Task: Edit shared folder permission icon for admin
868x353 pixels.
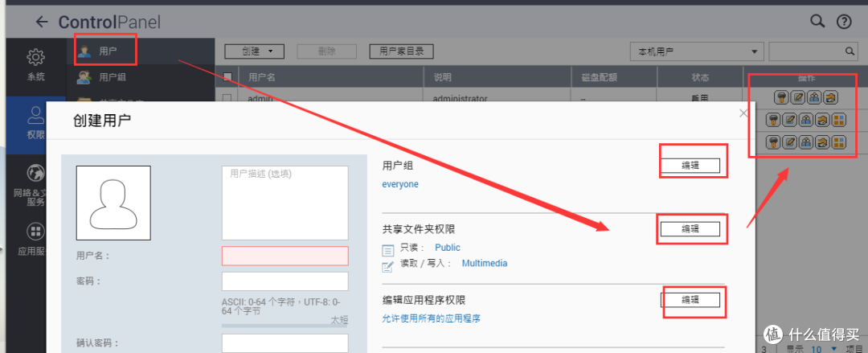Action: click(x=830, y=98)
